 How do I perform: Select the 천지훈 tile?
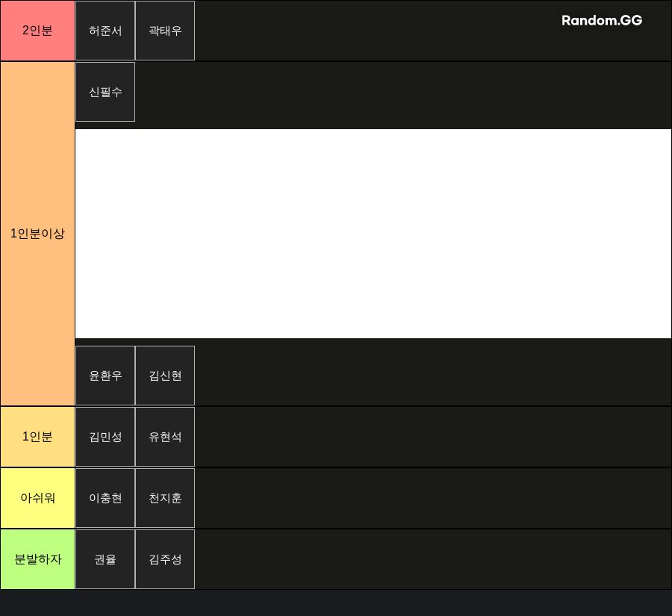coord(165,498)
